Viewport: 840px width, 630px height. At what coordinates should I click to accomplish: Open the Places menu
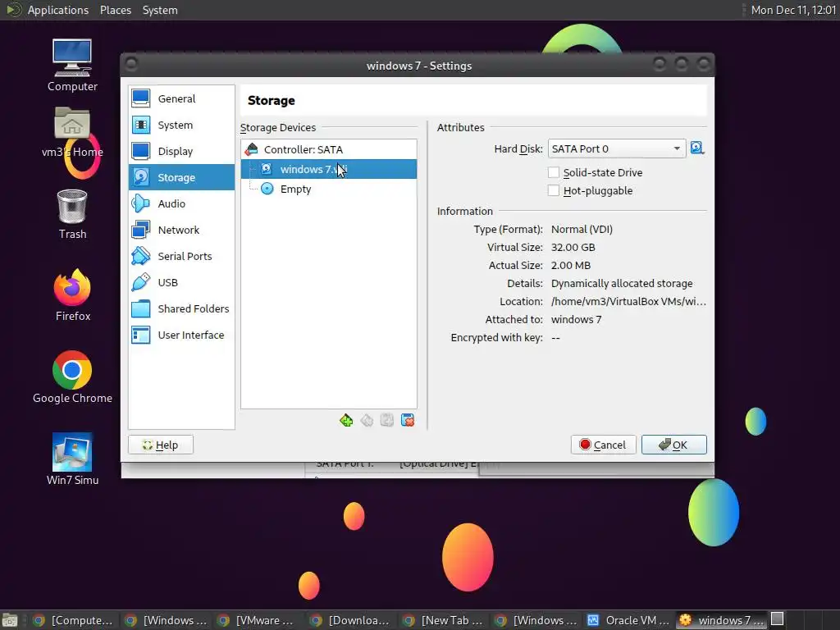click(116, 10)
